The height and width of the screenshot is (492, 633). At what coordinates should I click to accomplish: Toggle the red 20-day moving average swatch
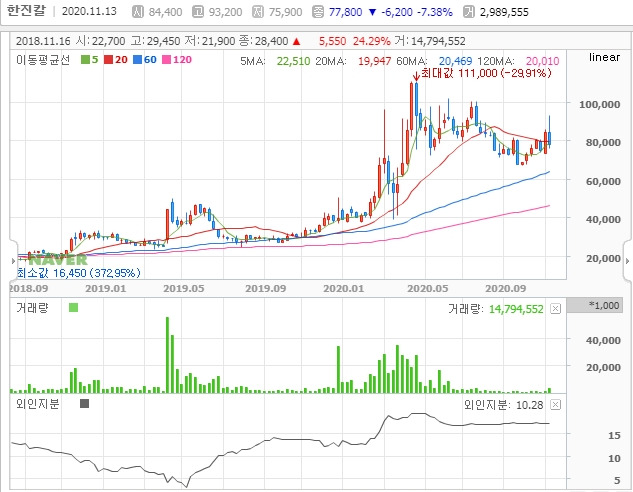108,60
